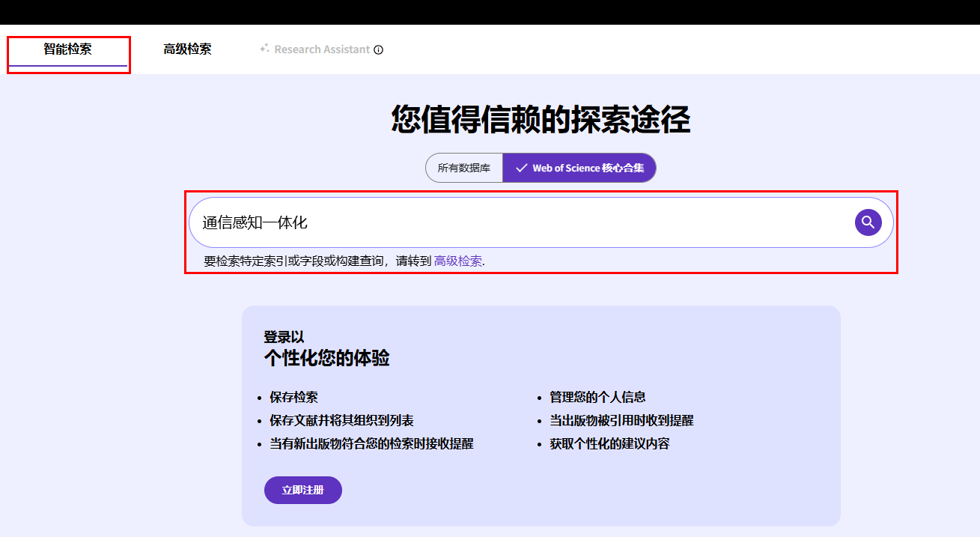Click the magnifier search icon button
Screen dimensions: 980x537
tap(868, 222)
